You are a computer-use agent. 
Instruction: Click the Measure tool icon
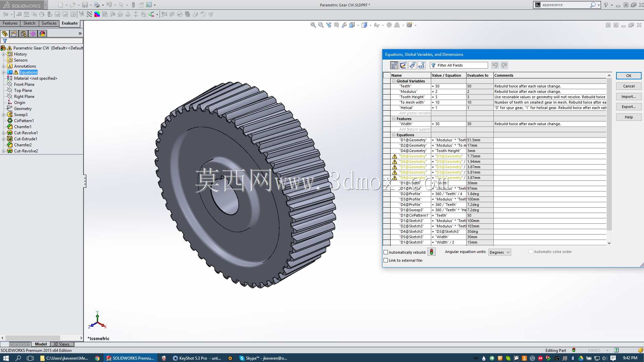point(19,14)
